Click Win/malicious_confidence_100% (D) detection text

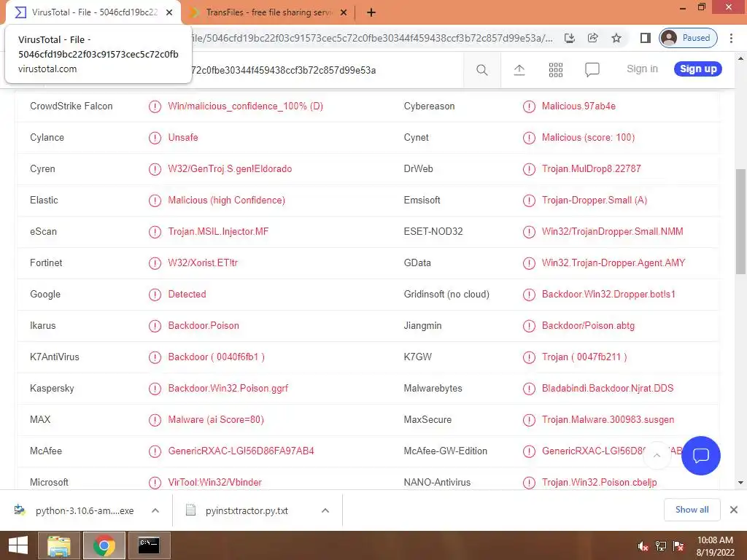point(245,106)
